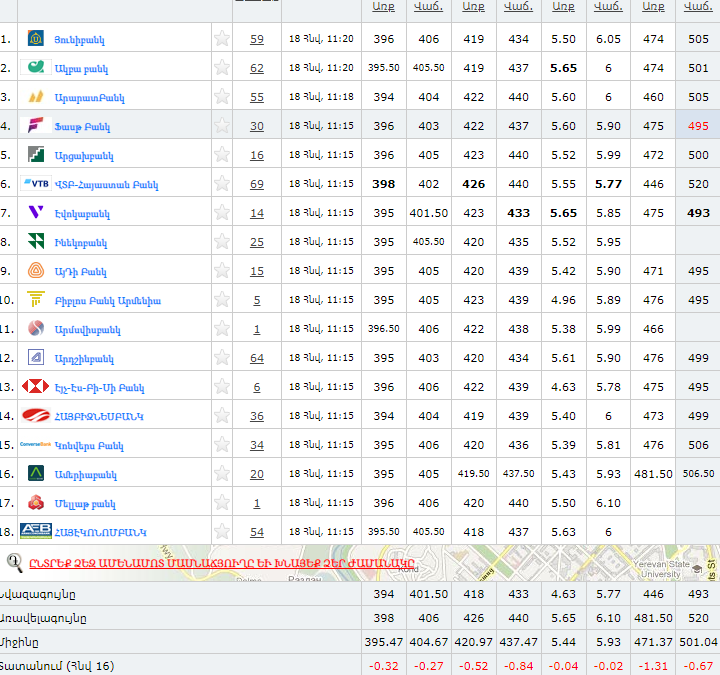720x675 pixels.
Task: Select the average value 395.47
Action: coord(383,642)
